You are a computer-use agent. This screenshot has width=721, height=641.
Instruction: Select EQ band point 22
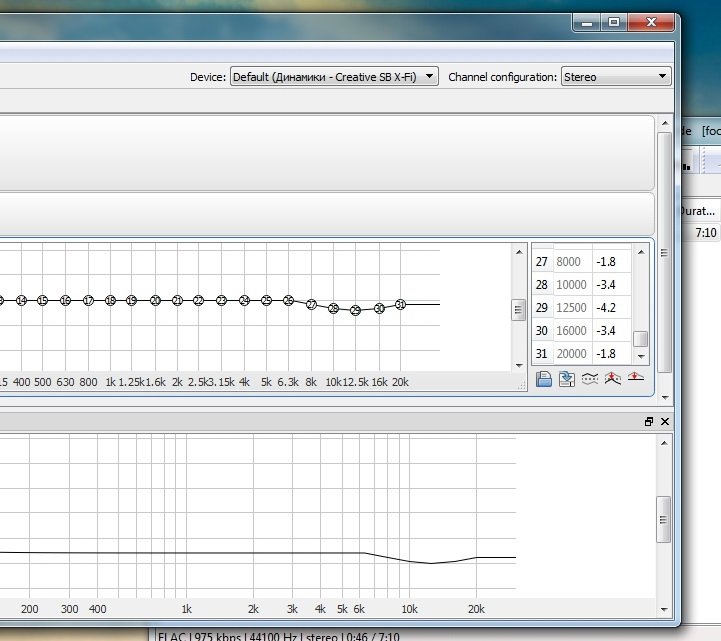[199, 300]
